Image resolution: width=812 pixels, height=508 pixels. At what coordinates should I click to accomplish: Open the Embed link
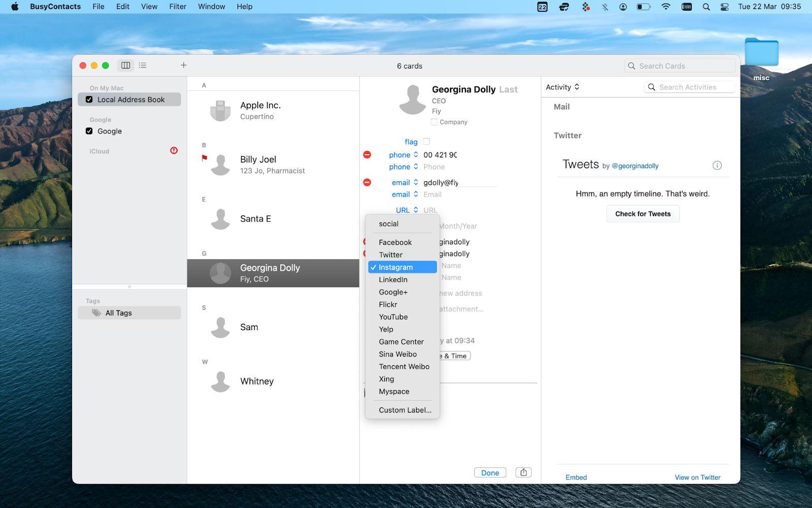coord(576,477)
